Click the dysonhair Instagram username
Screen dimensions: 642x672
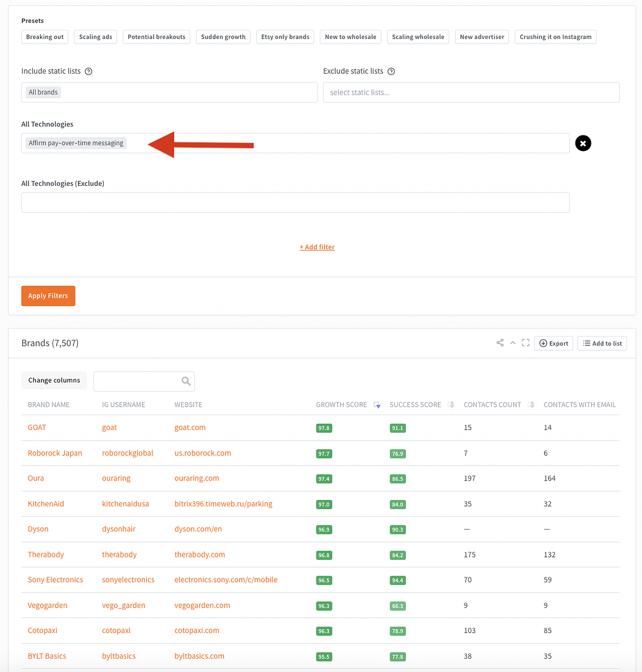119,529
